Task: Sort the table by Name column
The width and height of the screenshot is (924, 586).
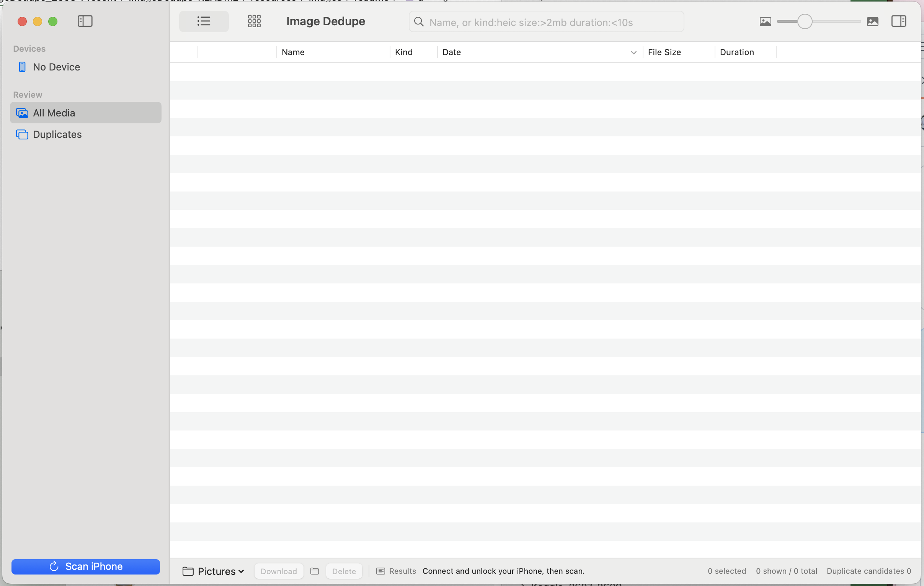Action: 333,52
